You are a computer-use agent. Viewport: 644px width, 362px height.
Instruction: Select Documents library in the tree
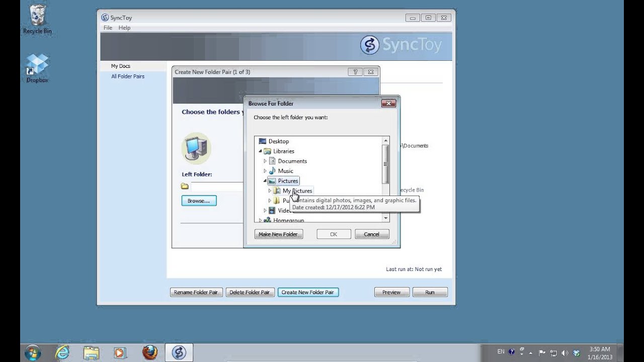click(292, 161)
